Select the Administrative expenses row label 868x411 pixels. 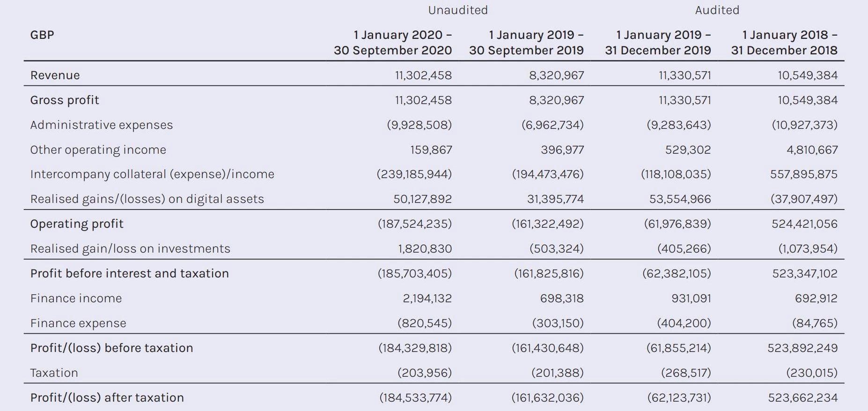pyautogui.click(x=102, y=125)
